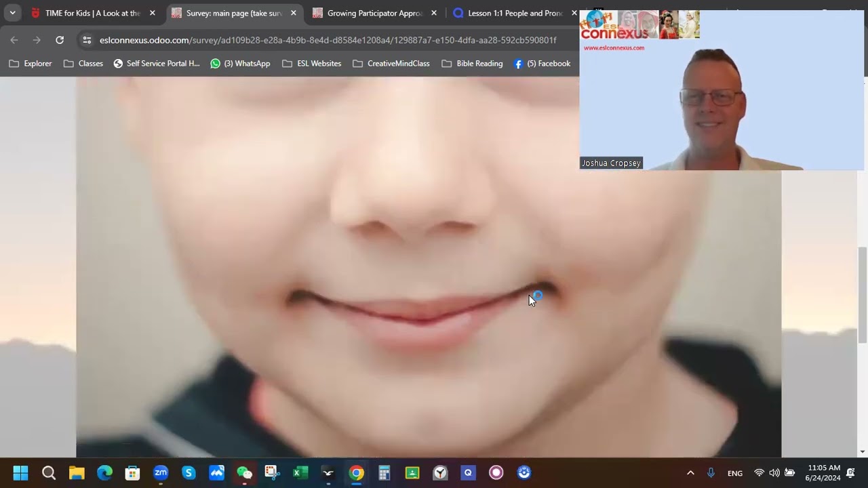Expand the tab search dropdown

pos(12,13)
